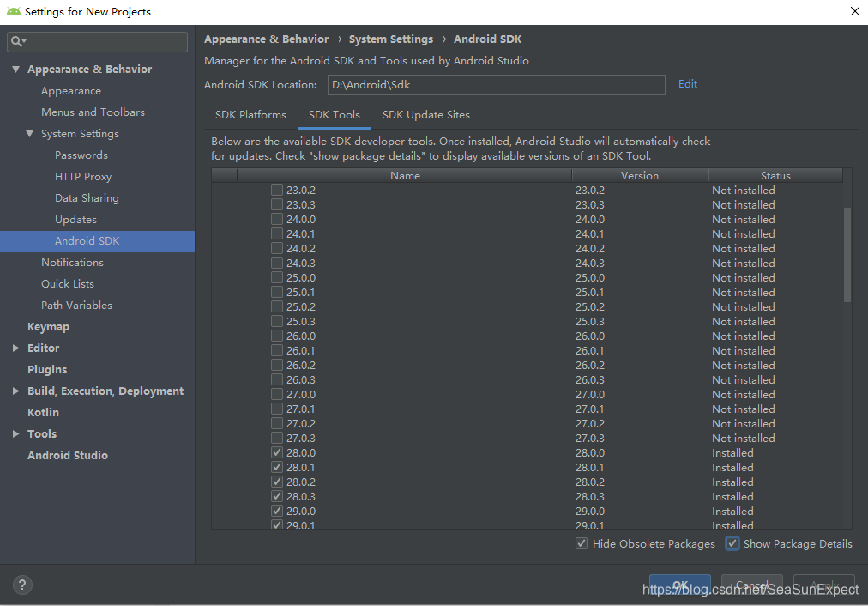
Task: Click the Android Studio logo in title bar
Action: (13, 12)
